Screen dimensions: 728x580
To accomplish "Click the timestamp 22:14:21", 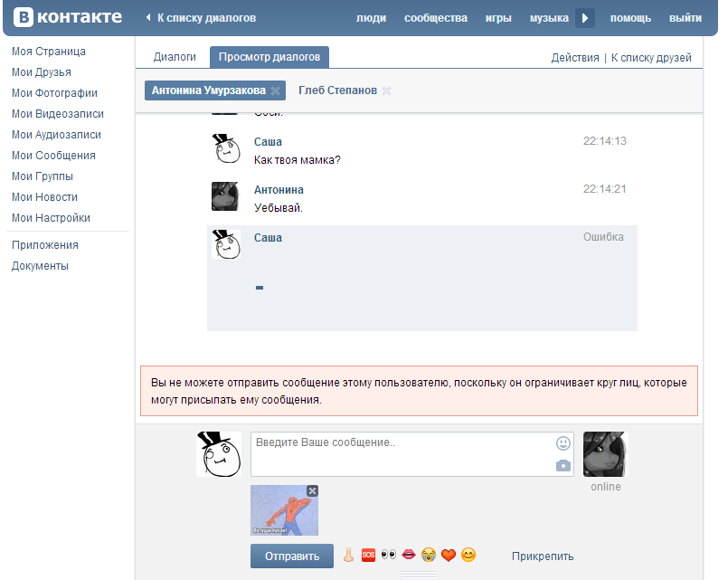I will pyautogui.click(x=604, y=189).
